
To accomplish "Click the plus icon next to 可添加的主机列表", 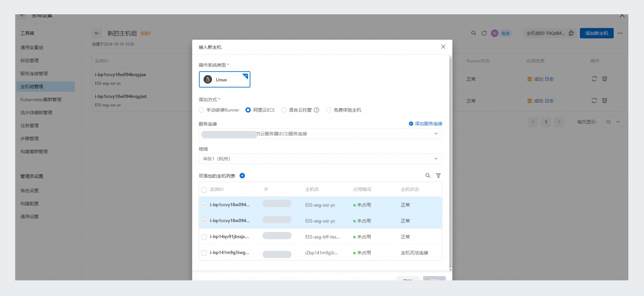I will point(242,176).
